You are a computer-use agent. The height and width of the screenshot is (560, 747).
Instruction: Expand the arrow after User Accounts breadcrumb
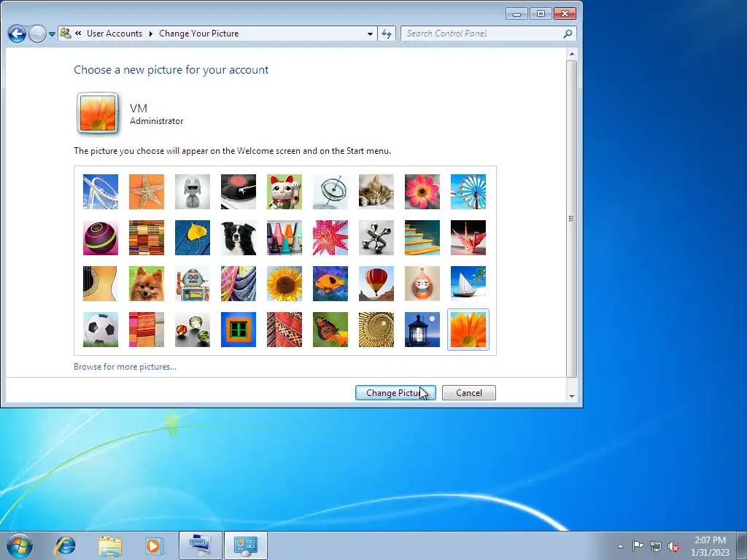pos(150,34)
